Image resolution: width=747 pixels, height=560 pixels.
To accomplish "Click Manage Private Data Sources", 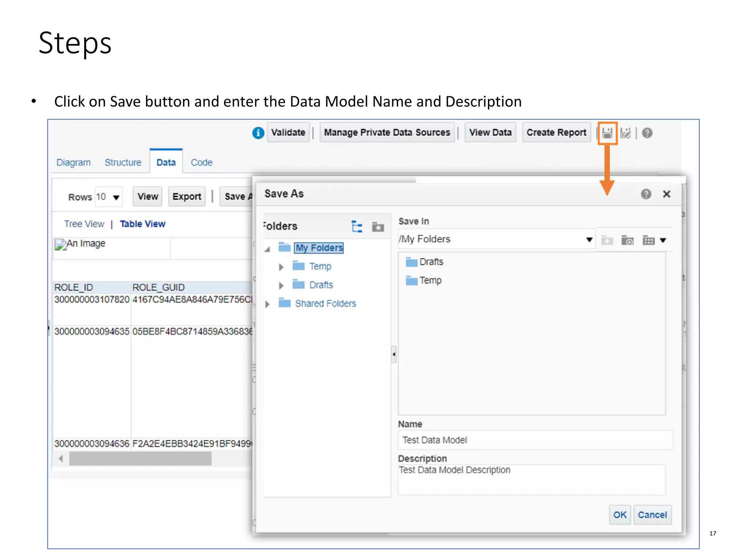I will coord(387,132).
